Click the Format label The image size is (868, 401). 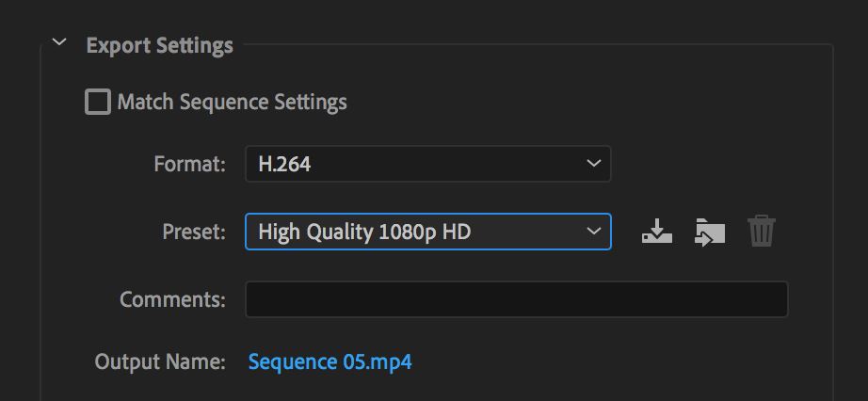[189, 164]
